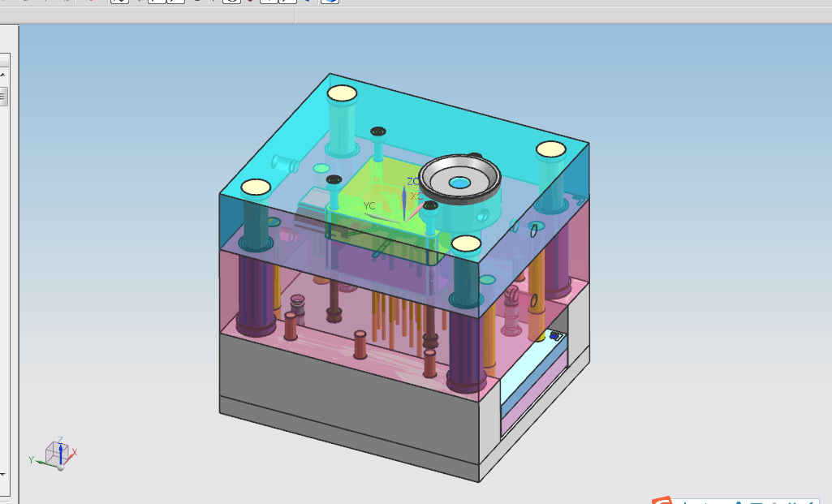
Task: Click the left panel's scrollbar thumb
Action: click(2, 97)
